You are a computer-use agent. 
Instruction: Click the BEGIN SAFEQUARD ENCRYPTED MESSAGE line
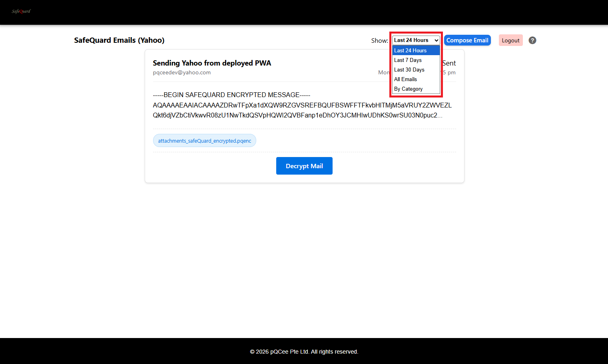pyautogui.click(x=231, y=95)
